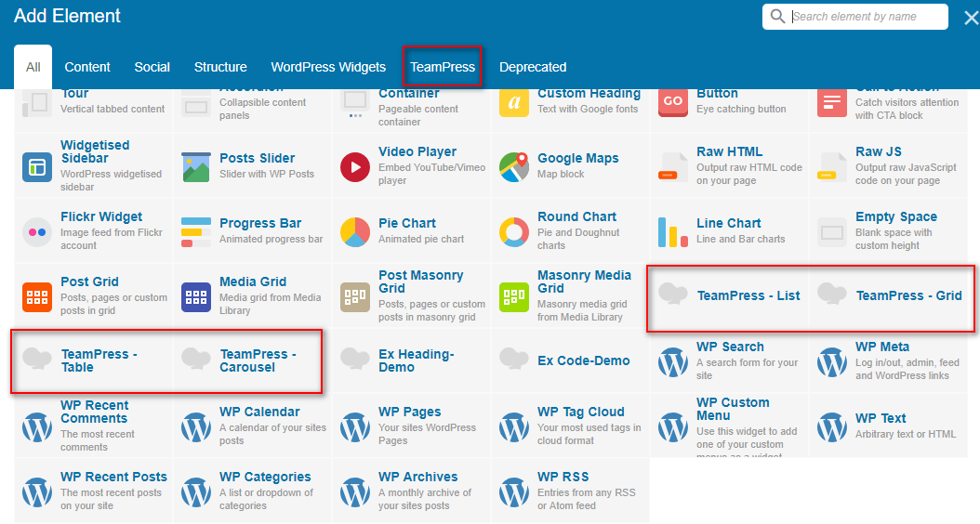Pick the Pie Chart icon

point(355,231)
